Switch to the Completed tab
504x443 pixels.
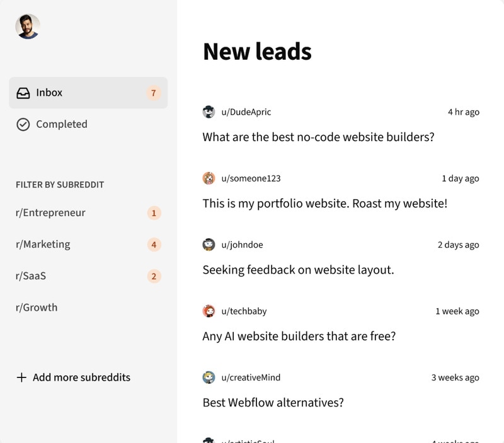[61, 124]
